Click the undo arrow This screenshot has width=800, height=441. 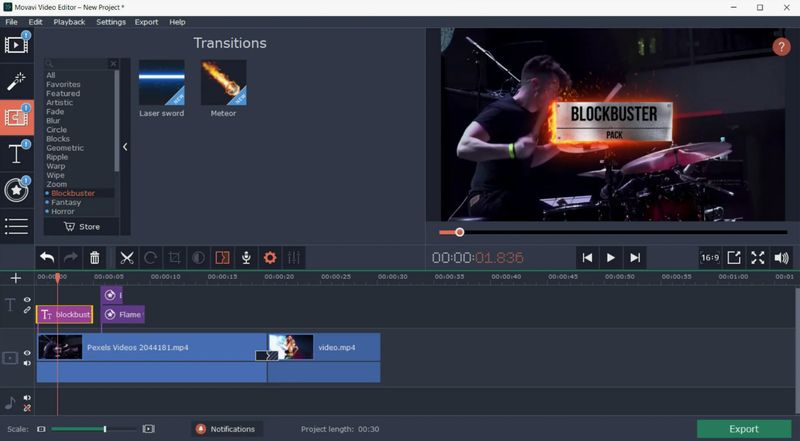[x=47, y=258]
